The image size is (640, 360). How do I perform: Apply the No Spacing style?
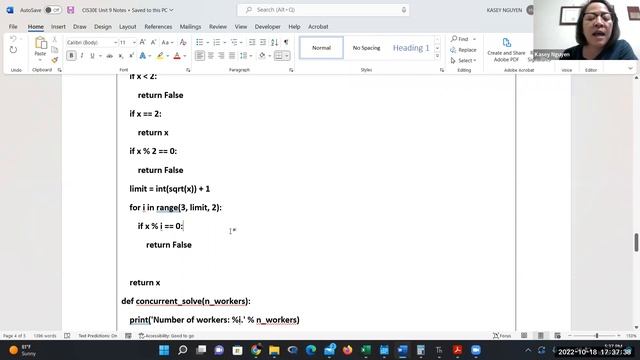366,48
